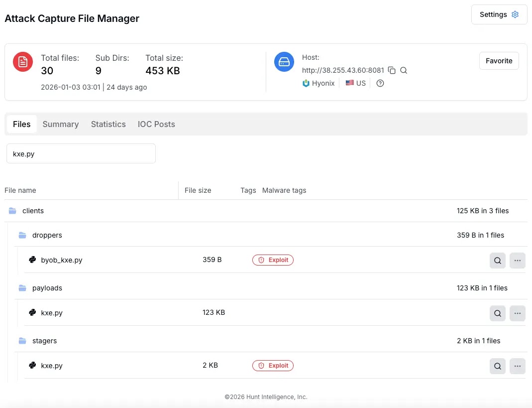532x408 pixels.
Task: Open more options for stagers kxe.py
Action: 517,366
